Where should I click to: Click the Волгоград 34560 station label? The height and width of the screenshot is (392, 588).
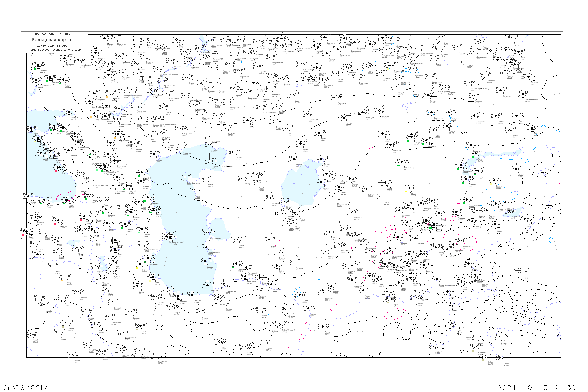pyautogui.click(x=142, y=112)
